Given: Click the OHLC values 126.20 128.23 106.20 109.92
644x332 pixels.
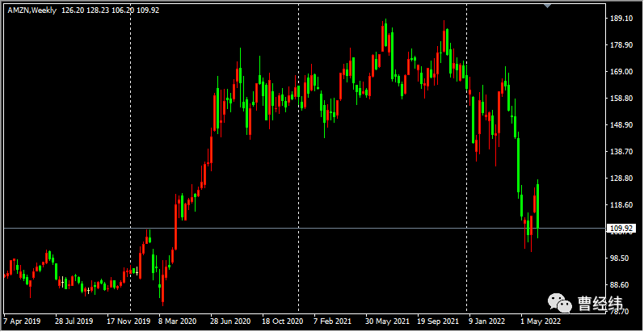Looking at the screenshot, I should point(111,11).
